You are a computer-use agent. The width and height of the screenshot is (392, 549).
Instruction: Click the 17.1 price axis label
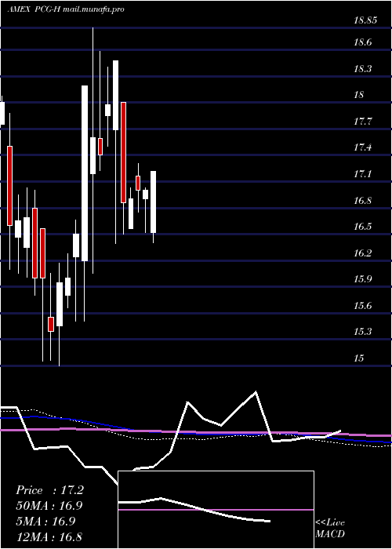pos(362,174)
